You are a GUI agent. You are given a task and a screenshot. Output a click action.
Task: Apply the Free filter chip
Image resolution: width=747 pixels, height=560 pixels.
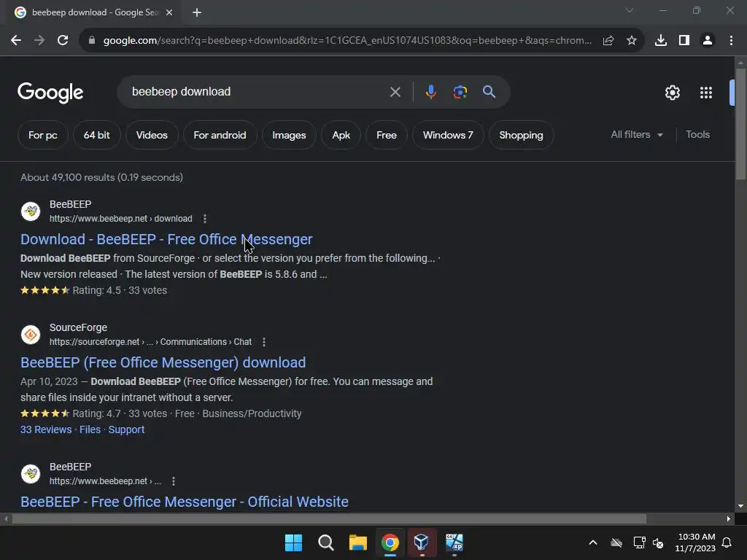click(387, 135)
